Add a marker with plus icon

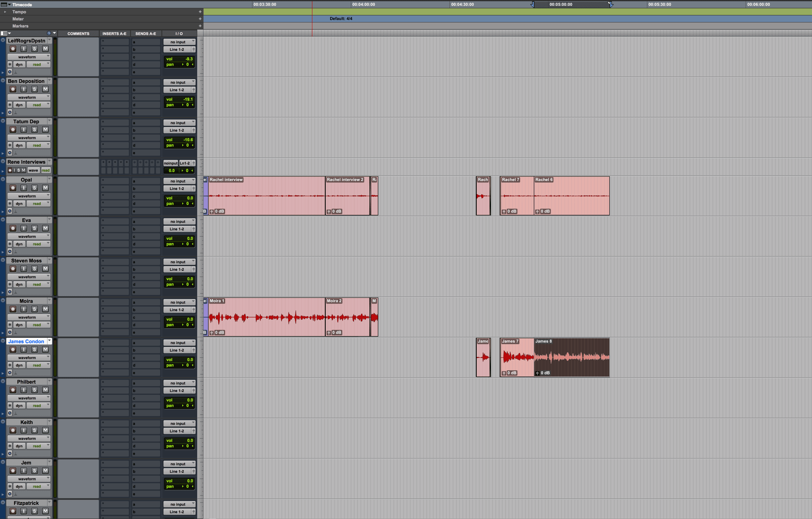[200, 26]
